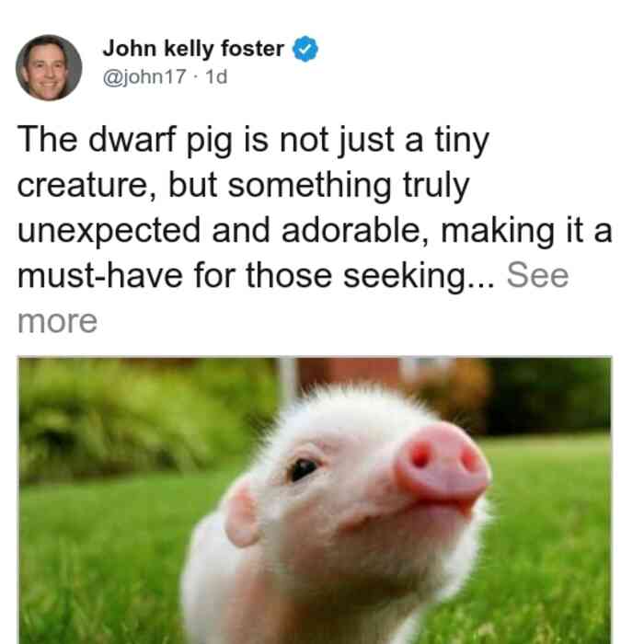Image resolution: width=644 pixels, height=644 pixels.
Task: Click the blue verified badge
Action: (x=305, y=49)
